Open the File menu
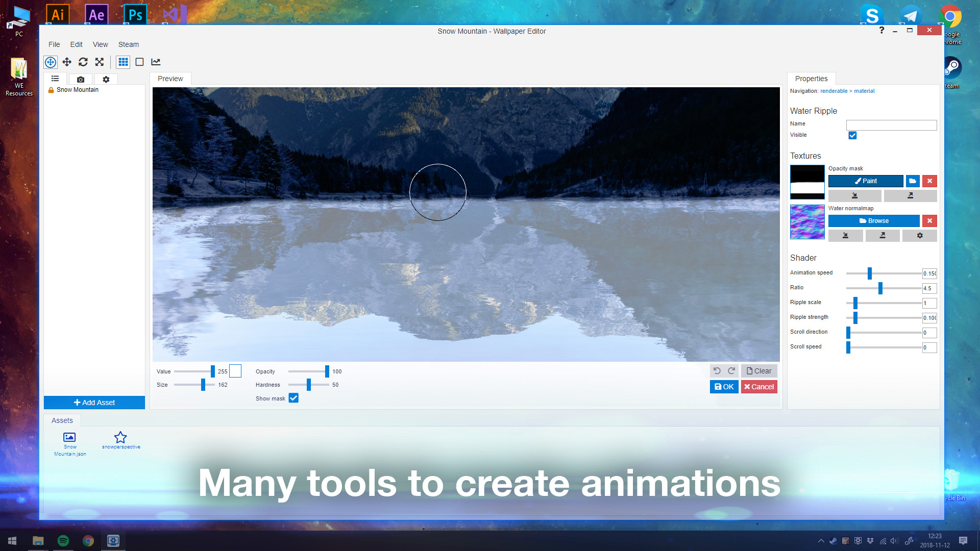980x551 pixels. click(53, 44)
